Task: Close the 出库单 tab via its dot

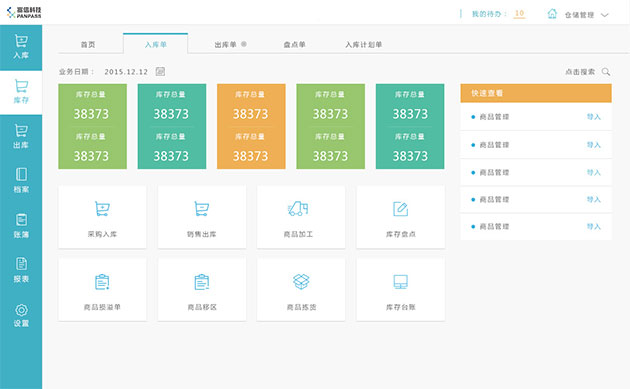Action: click(244, 44)
